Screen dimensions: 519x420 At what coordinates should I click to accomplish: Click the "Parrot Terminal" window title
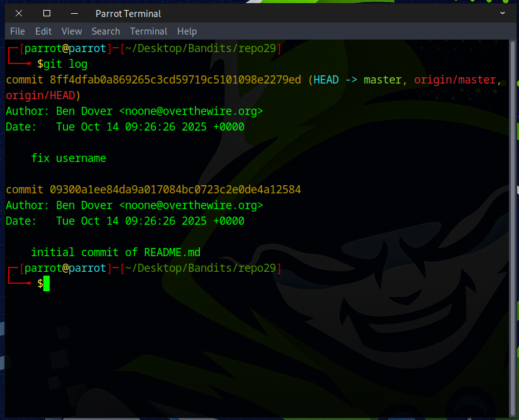click(x=128, y=13)
